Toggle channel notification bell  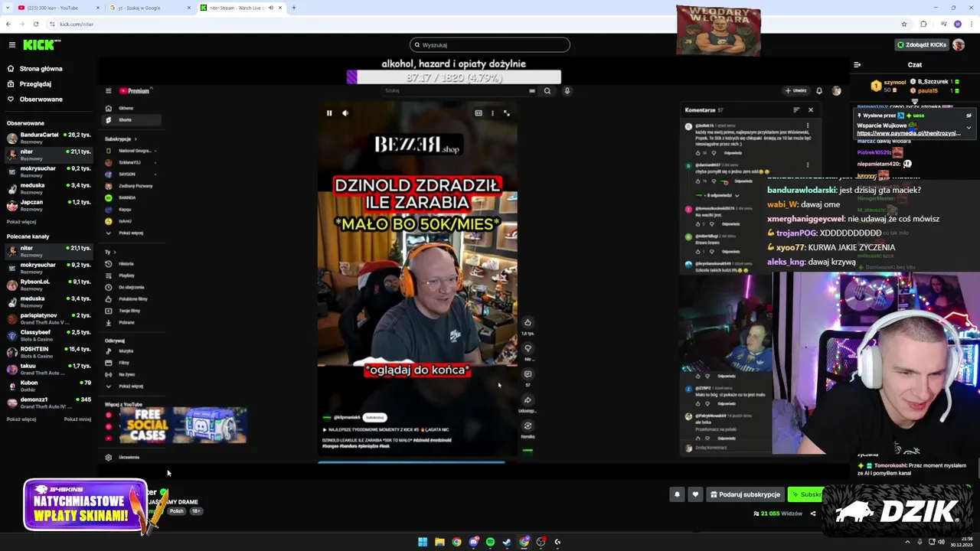677,494
